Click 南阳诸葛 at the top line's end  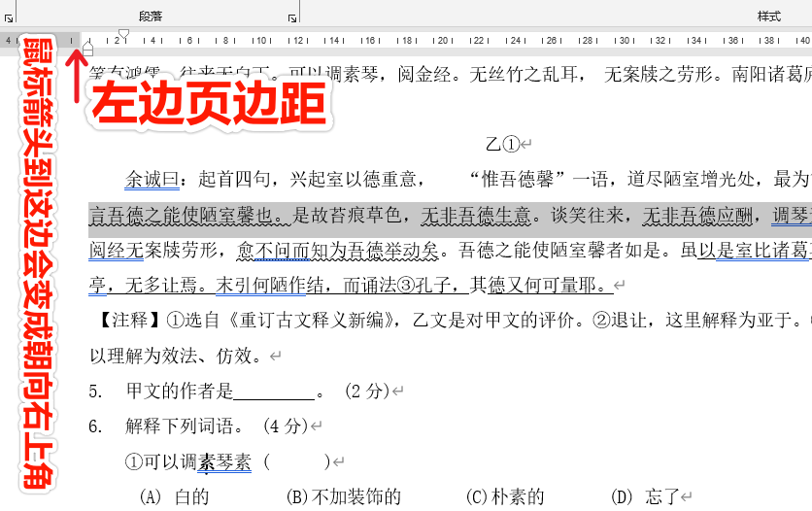click(768, 75)
